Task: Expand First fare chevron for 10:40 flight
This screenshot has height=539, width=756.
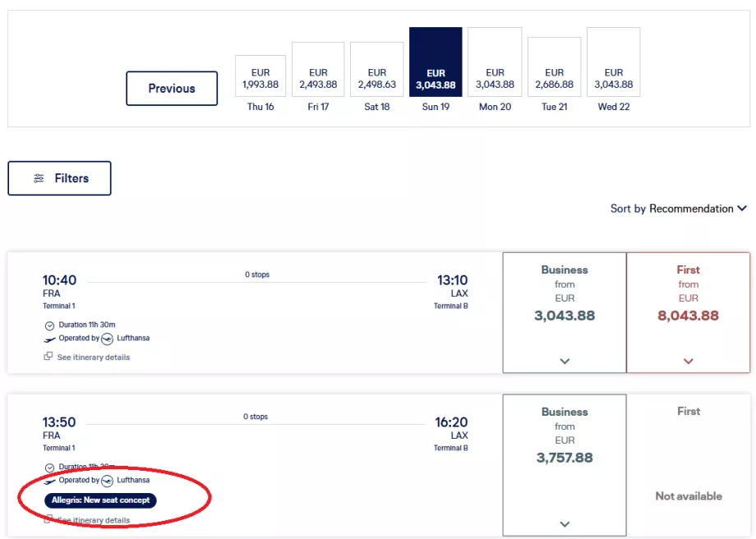Action: point(688,361)
